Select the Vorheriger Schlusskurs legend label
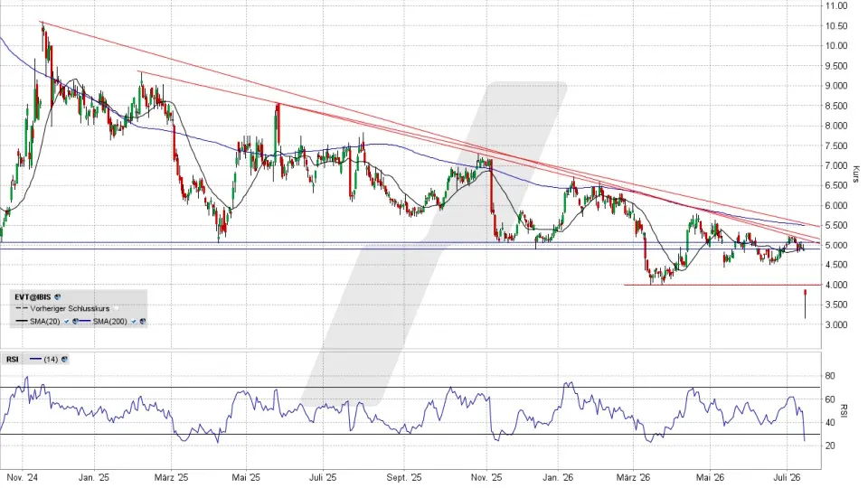868x488 pixels. click(x=70, y=309)
